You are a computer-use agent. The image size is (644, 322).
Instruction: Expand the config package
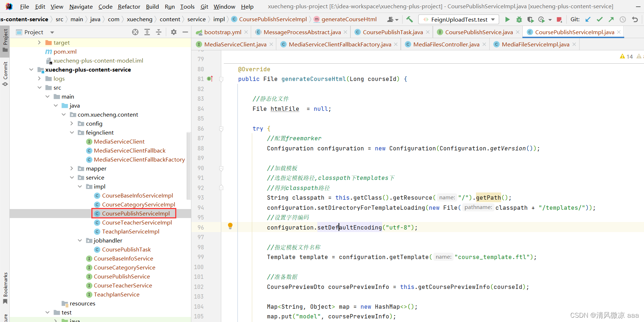(x=72, y=123)
